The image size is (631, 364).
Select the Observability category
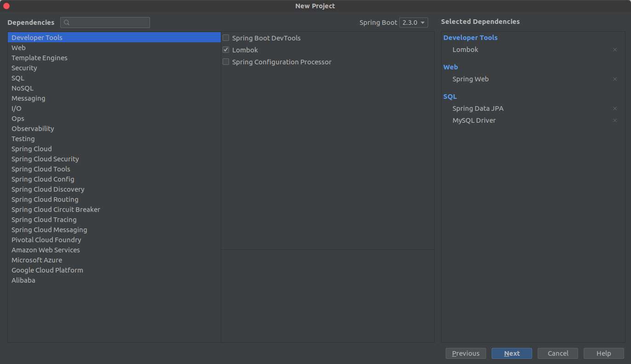pyautogui.click(x=114, y=129)
